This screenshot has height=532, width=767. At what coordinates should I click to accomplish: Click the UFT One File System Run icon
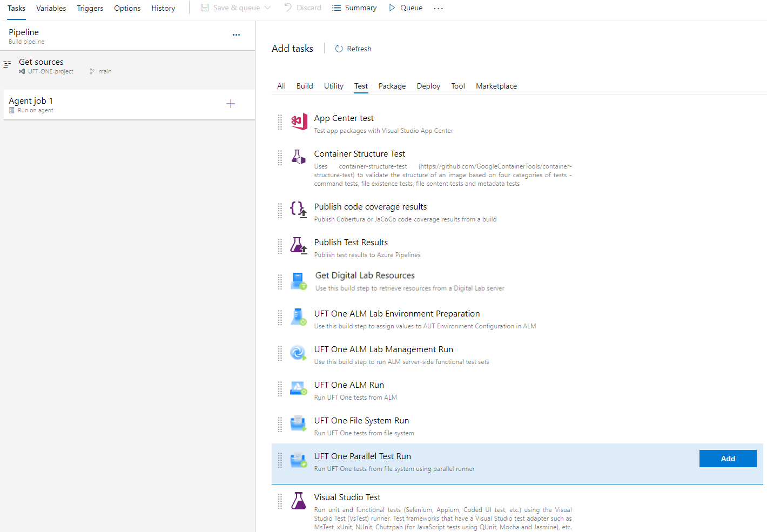point(299,424)
